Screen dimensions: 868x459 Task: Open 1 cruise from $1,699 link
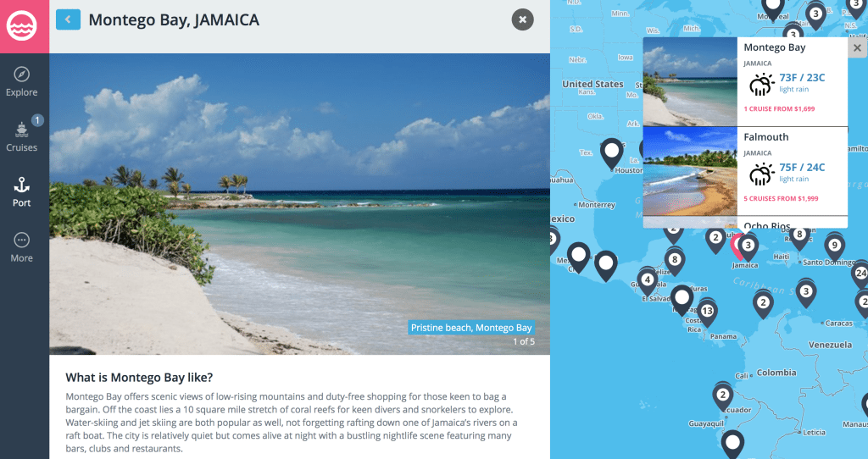coord(779,109)
